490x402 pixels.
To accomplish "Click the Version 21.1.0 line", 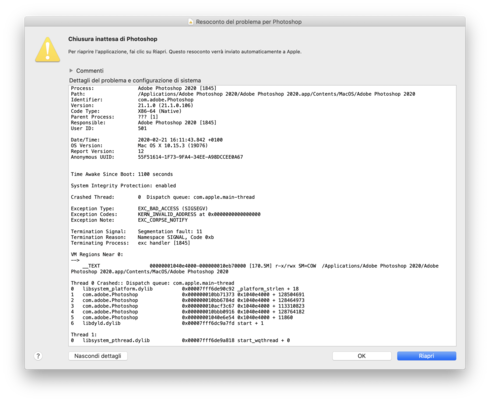I will click(132, 105).
